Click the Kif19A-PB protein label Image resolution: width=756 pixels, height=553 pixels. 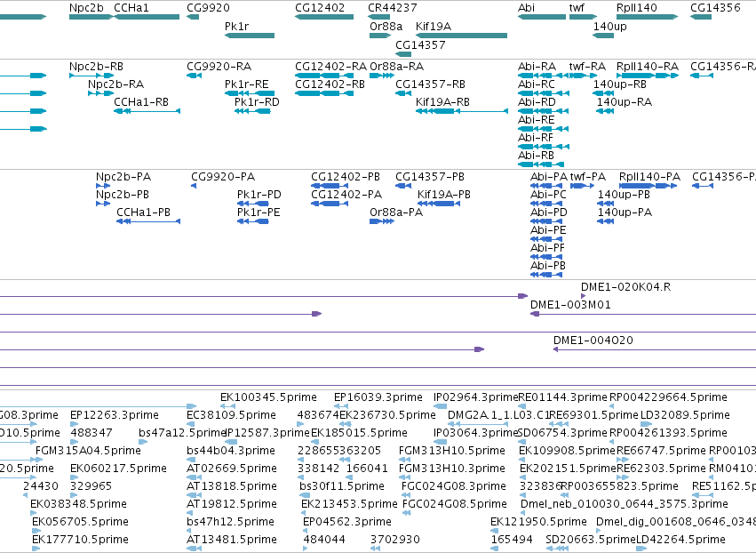(443, 195)
